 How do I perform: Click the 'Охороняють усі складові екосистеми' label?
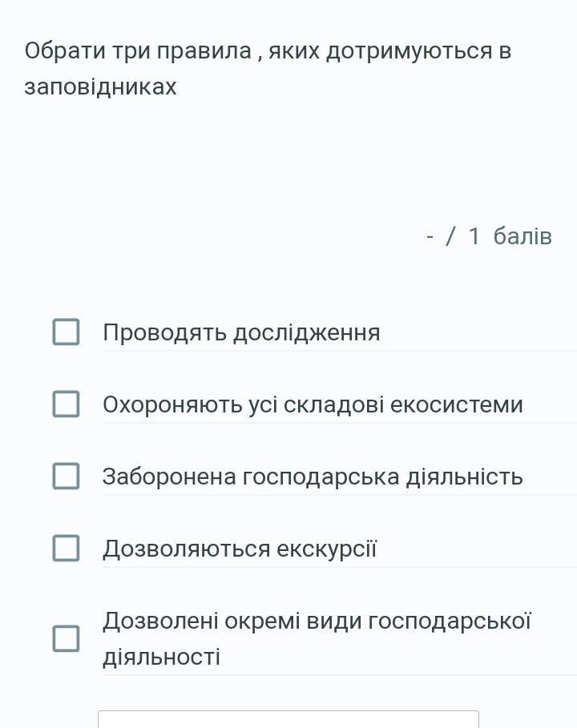313,404
